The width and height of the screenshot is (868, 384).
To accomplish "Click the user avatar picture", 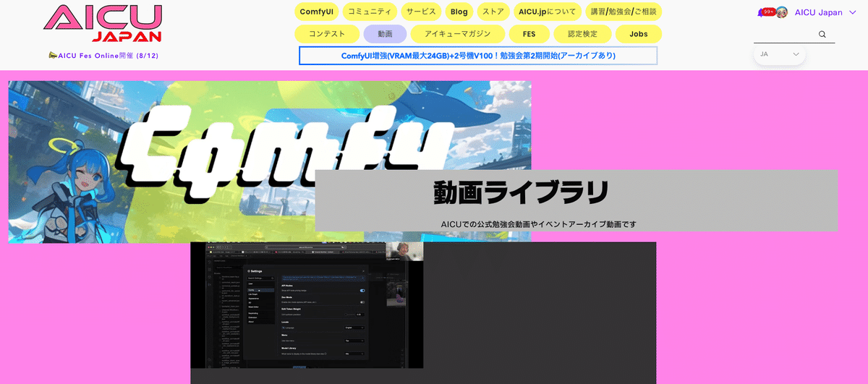I will coord(782,12).
